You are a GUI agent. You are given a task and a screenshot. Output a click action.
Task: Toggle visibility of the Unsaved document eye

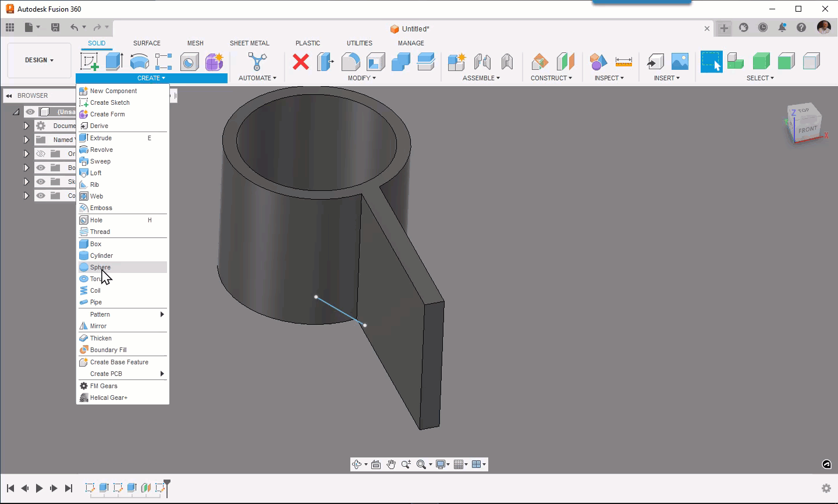pos(30,112)
